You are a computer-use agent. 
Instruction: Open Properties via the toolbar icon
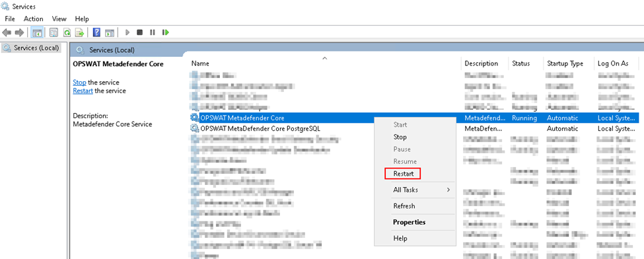pyautogui.click(x=54, y=32)
